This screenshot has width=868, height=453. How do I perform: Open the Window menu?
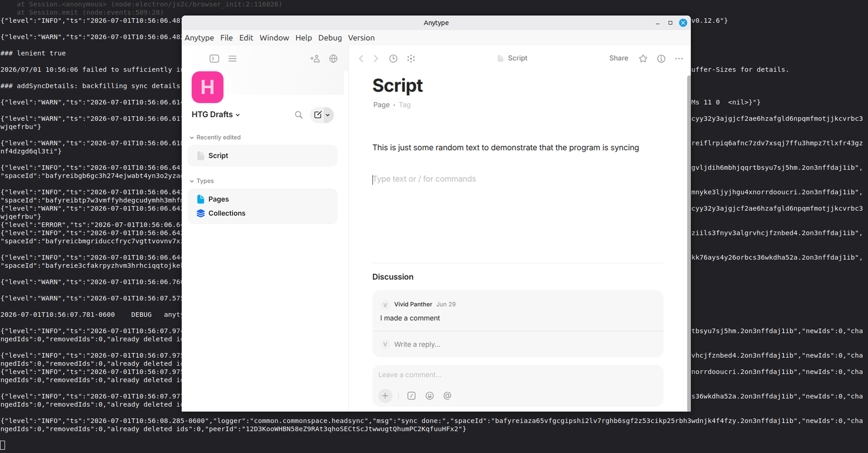(x=274, y=38)
